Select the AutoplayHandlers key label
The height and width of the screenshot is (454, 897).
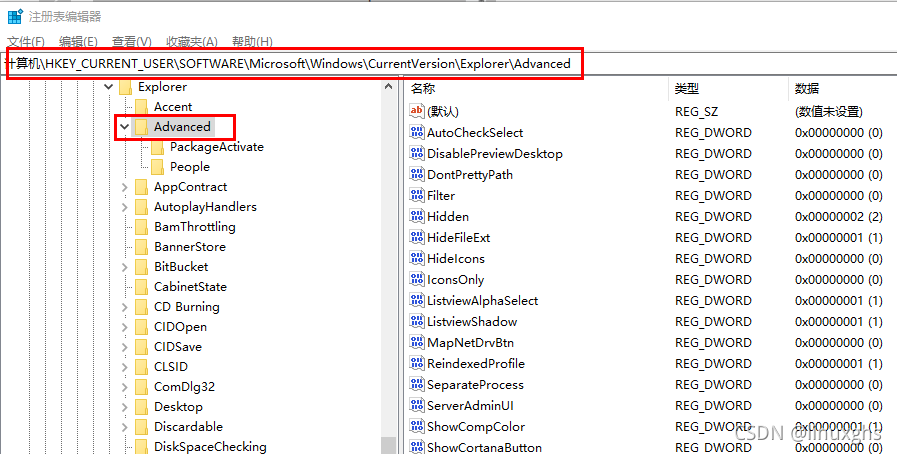pos(205,207)
